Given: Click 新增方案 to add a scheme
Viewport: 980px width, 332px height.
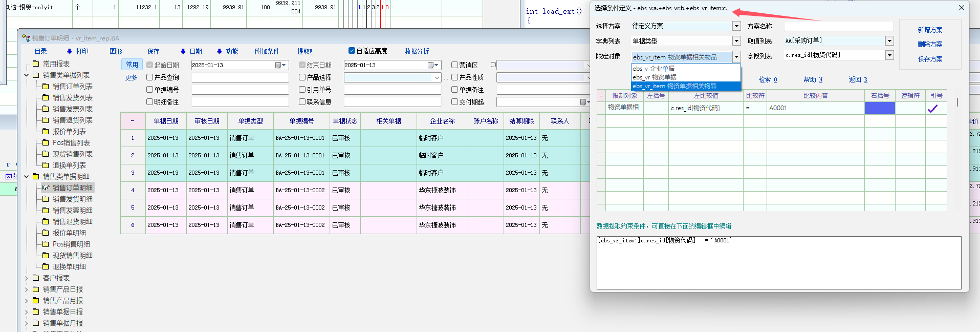Looking at the screenshot, I should (x=930, y=30).
